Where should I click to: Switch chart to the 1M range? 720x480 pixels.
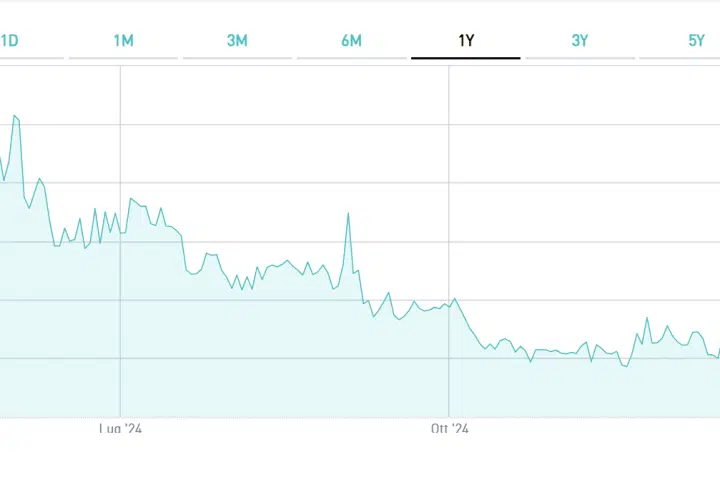coord(123,41)
